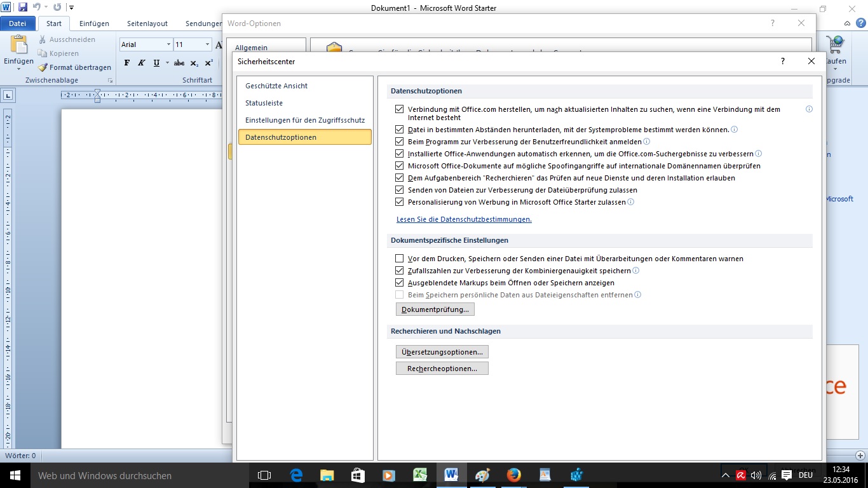Viewport: 868px width, 488px height.
Task: Select Statusleiste category
Action: pyautogui.click(x=305, y=103)
